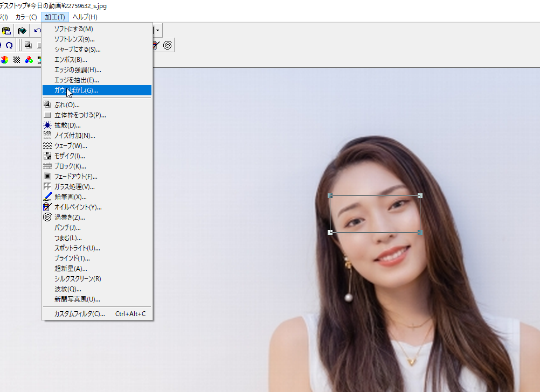Select 波紋(Q)... entry

[97, 289]
